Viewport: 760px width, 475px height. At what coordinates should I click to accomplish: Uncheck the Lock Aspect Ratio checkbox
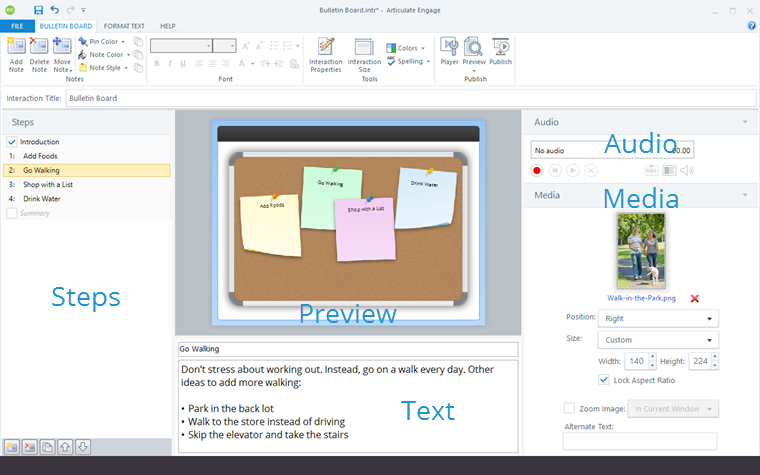[x=604, y=379]
